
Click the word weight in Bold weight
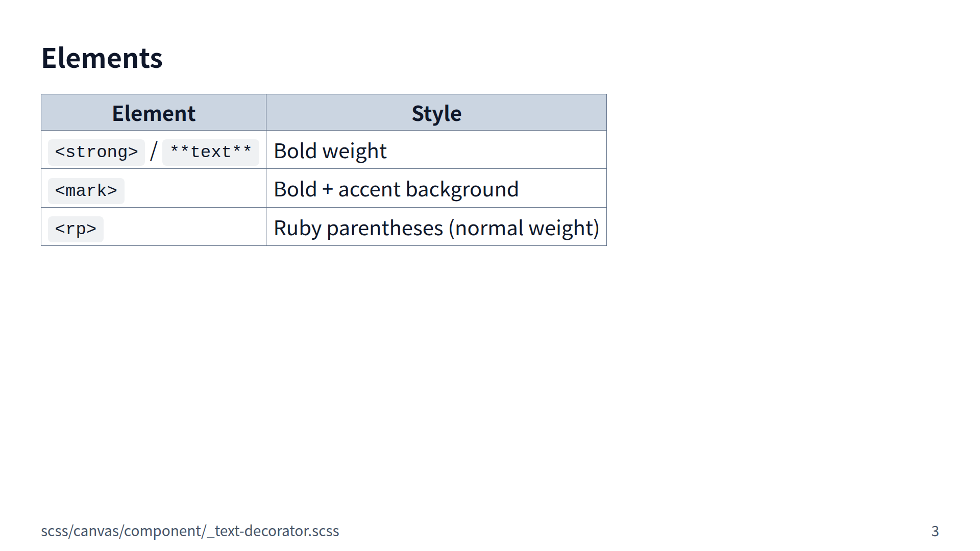coord(355,152)
